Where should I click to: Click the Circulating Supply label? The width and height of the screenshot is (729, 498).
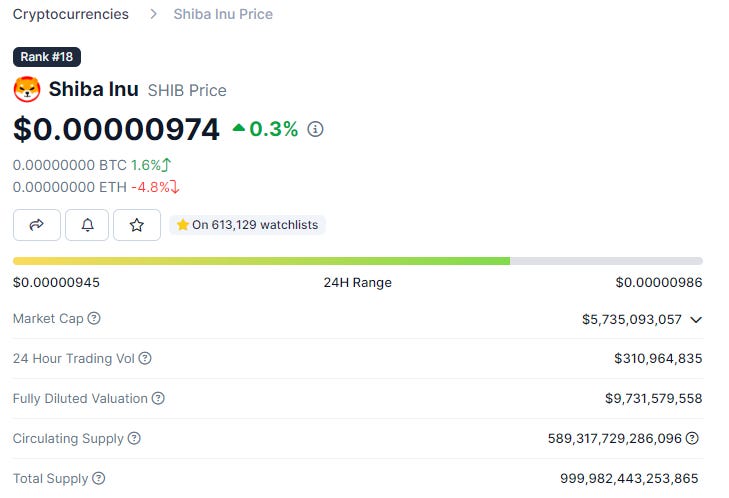(x=68, y=438)
